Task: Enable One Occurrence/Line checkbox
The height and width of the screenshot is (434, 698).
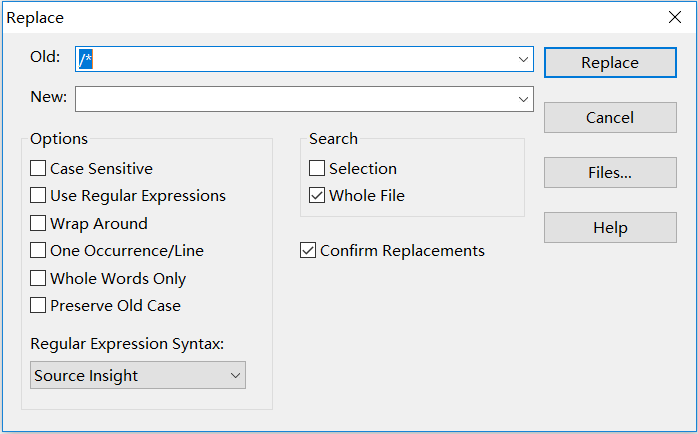Action: 39,251
